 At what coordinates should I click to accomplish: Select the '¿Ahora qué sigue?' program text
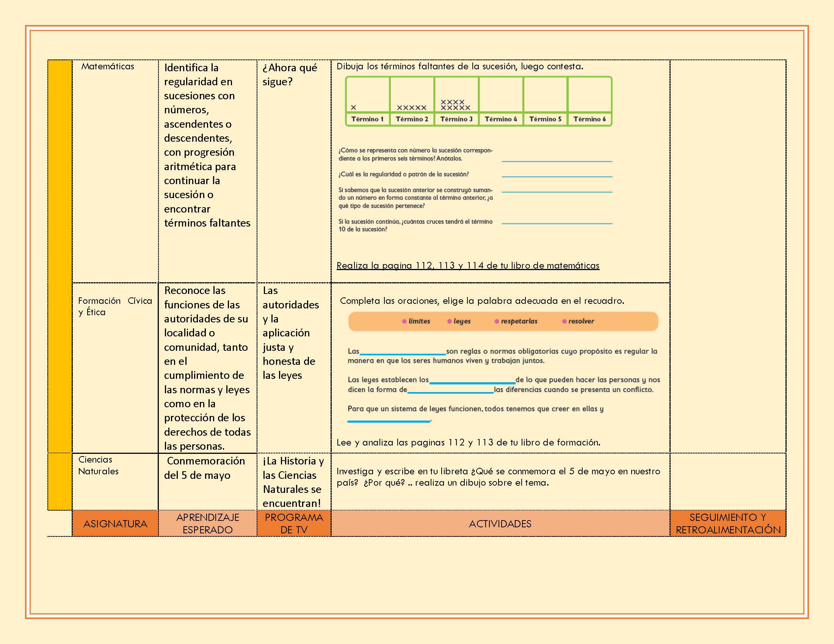point(290,75)
